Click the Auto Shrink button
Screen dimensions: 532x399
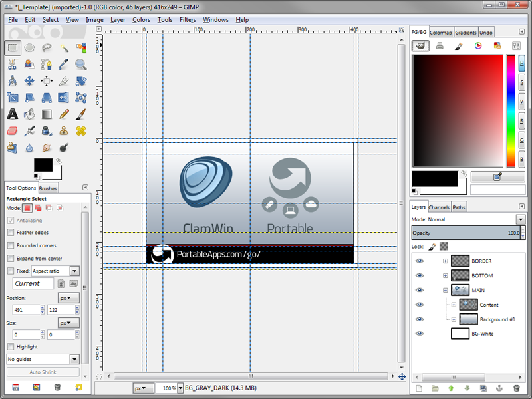(43, 372)
